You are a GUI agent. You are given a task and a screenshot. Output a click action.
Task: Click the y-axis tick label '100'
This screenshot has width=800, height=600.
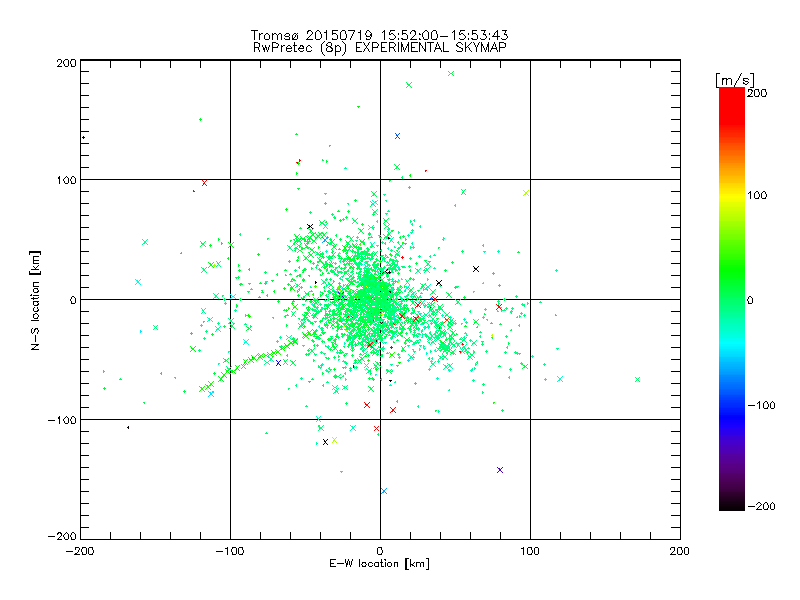(x=66, y=180)
